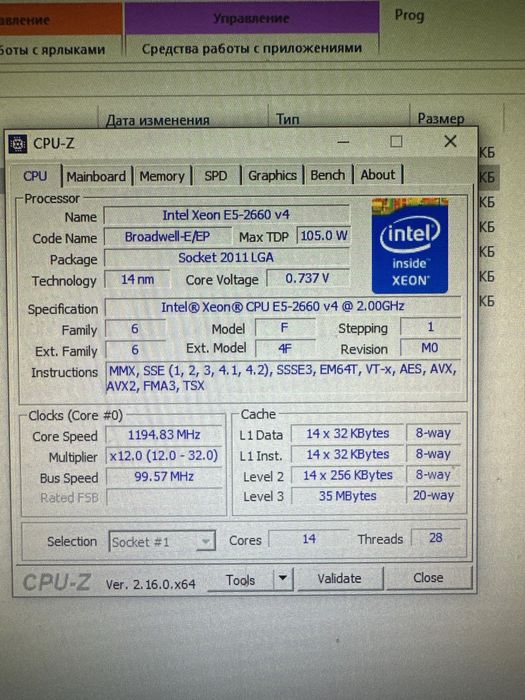Click the Ver. 2.16.0.x64 version text
The width and height of the screenshot is (525, 700).
(x=150, y=584)
